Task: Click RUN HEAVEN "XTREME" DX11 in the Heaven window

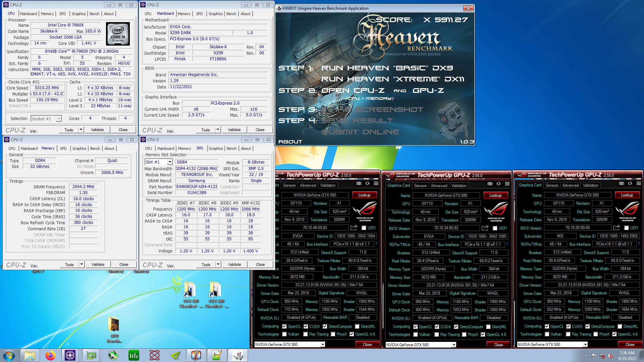Action: click(393, 79)
